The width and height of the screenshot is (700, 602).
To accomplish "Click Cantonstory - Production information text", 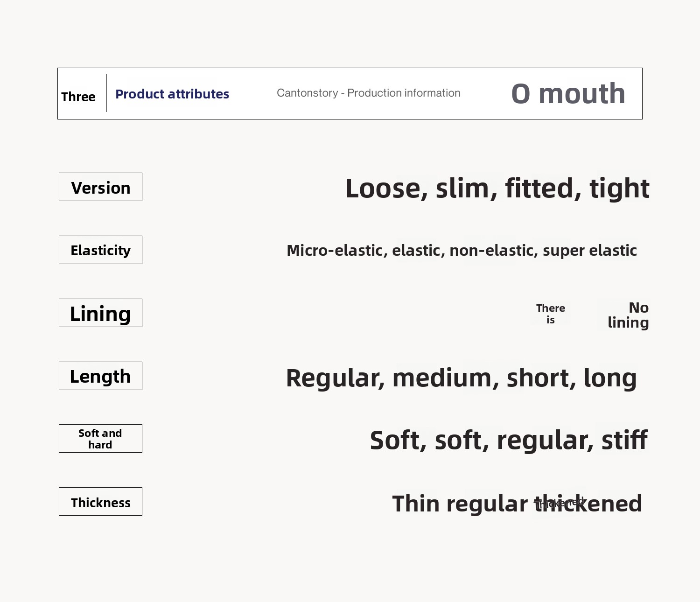I will pyautogui.click(x=368, y=93).
